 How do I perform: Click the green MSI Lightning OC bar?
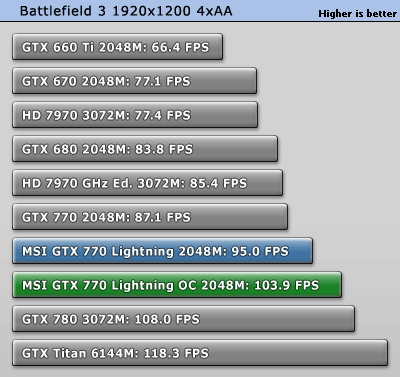tap(177, 285)
